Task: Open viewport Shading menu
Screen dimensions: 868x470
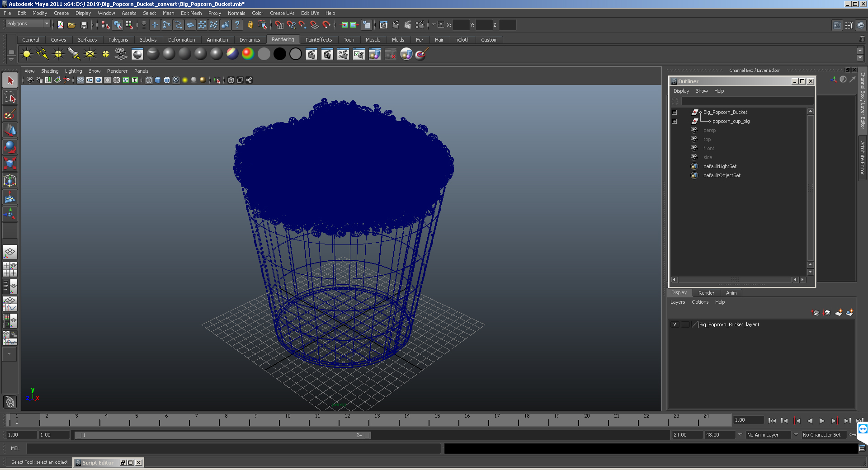Action: (x=50, y=71)
